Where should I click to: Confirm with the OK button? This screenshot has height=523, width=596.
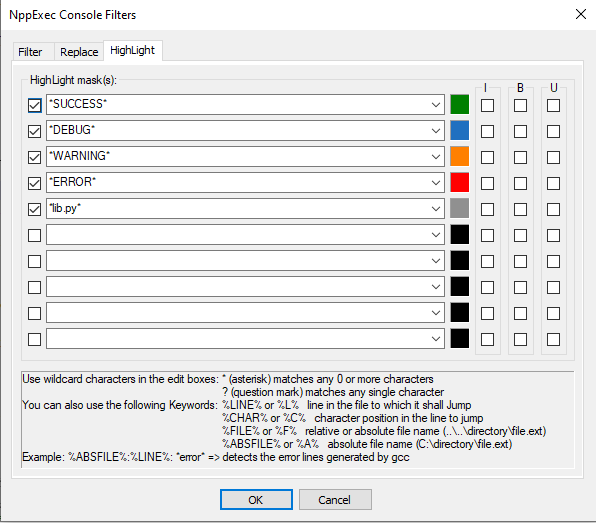tap(256, 499)
